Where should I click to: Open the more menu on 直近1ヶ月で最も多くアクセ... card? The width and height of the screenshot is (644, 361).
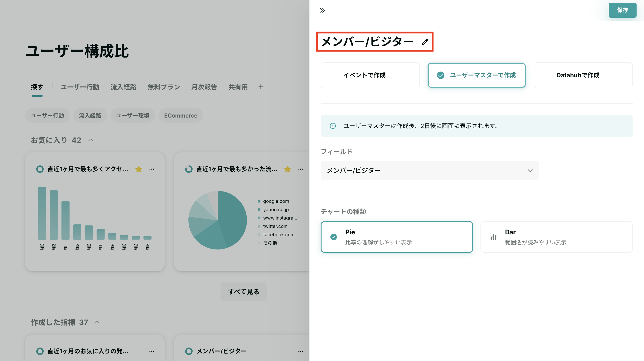tap(152, 169)
